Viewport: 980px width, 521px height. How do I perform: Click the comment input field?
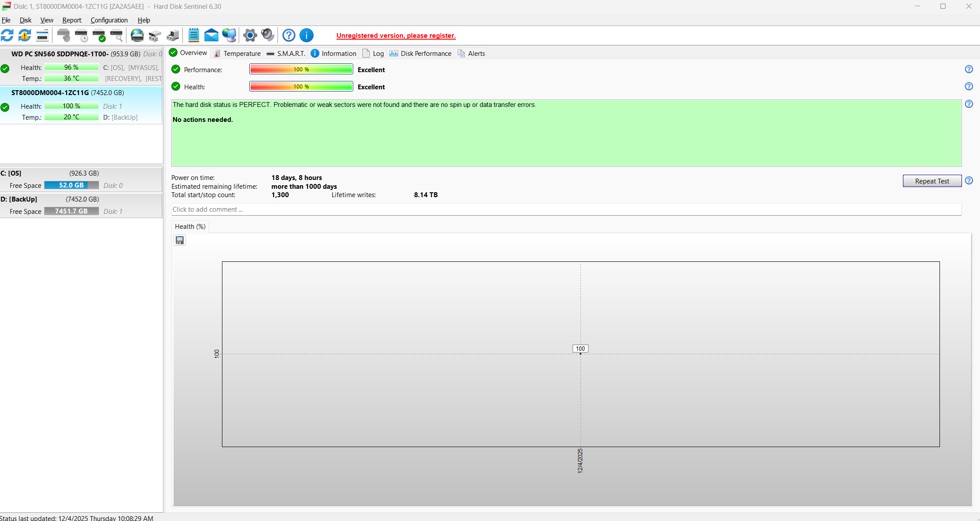tap(566, 209)
